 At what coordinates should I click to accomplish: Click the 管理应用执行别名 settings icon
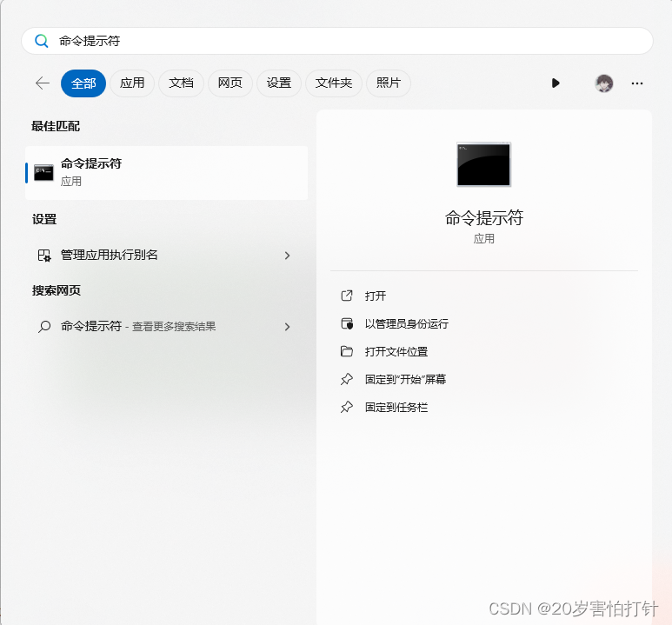pos(44,256)
